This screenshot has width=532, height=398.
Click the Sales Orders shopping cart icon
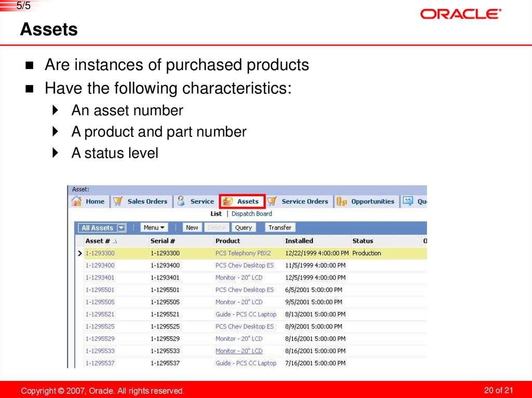(118, 201)
